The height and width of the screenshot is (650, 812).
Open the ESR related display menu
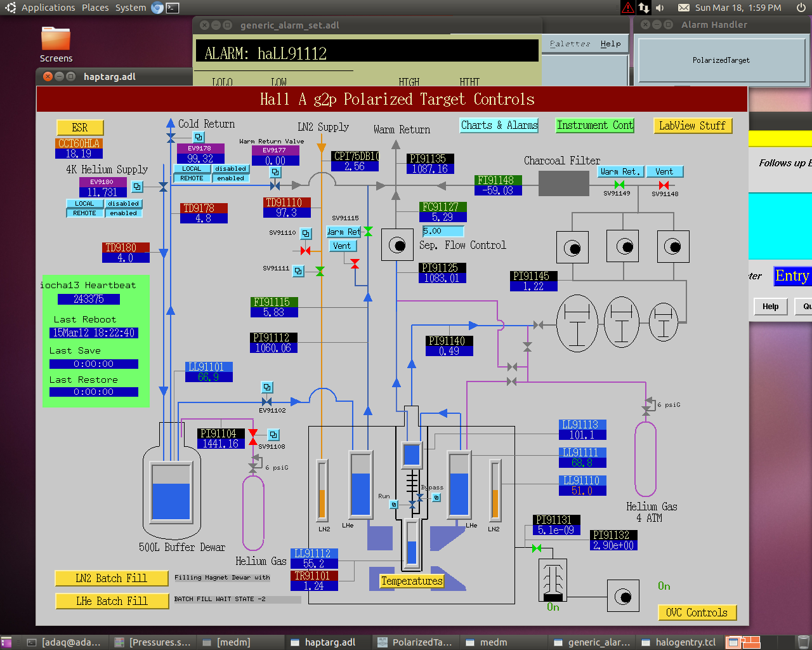pos(80,127)
